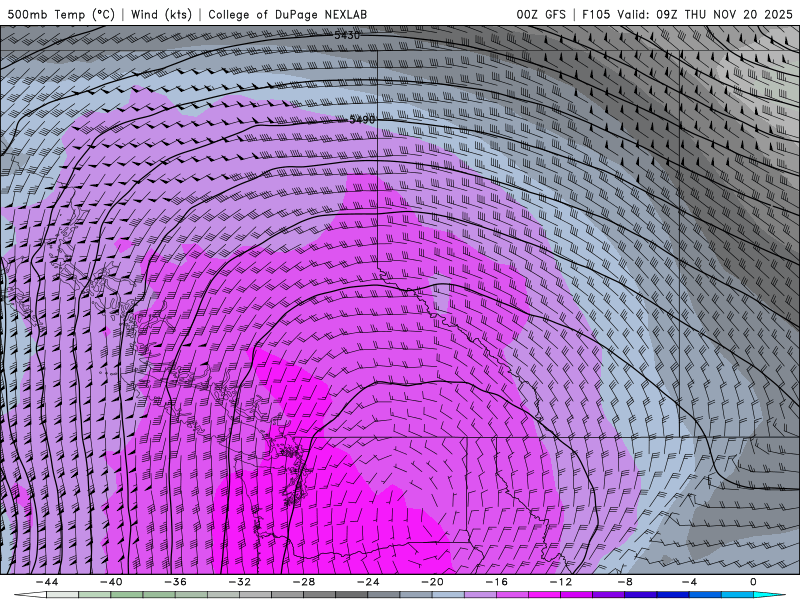Click the 'College of DuPage NEXLAB' text
This screenshot has width=800, height=600.
(287, 14)
